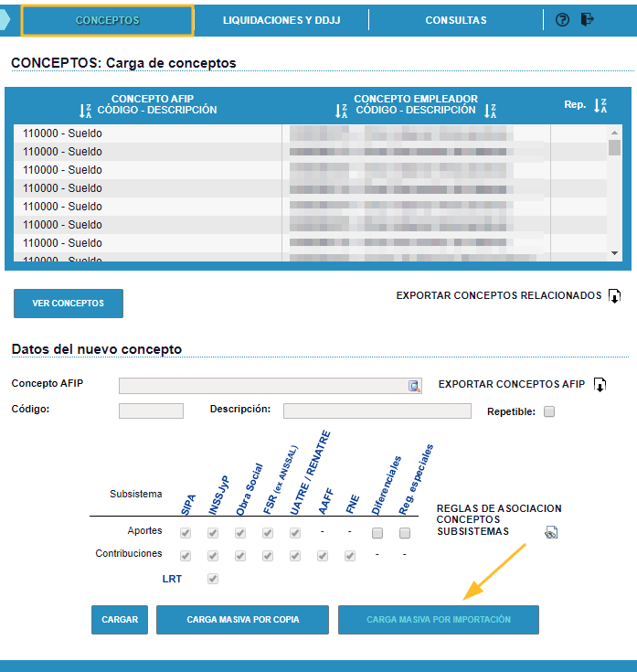Screen dimensions: 637x672
Task: Select the first 110000 - Sueldo row
Action: (310, 133)
